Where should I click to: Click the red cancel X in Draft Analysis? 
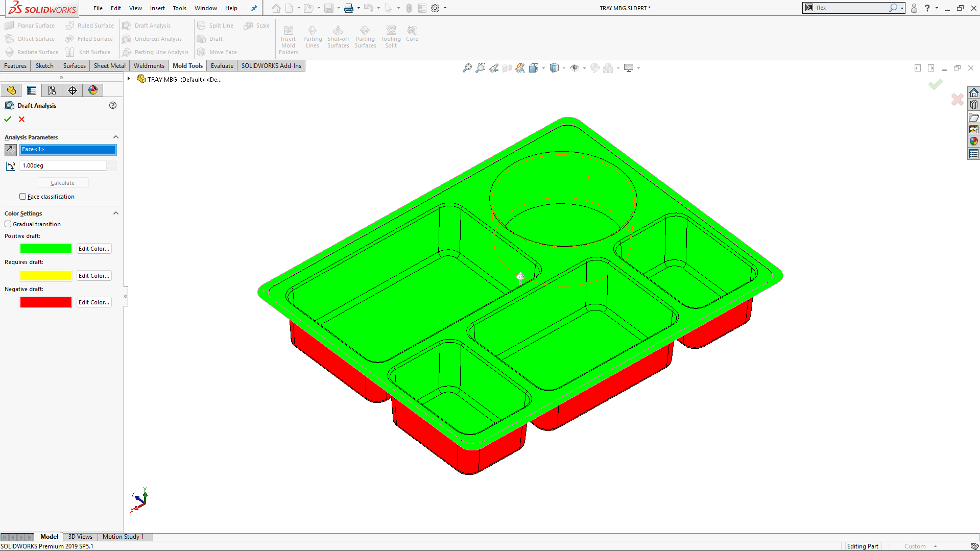(21, 119)
